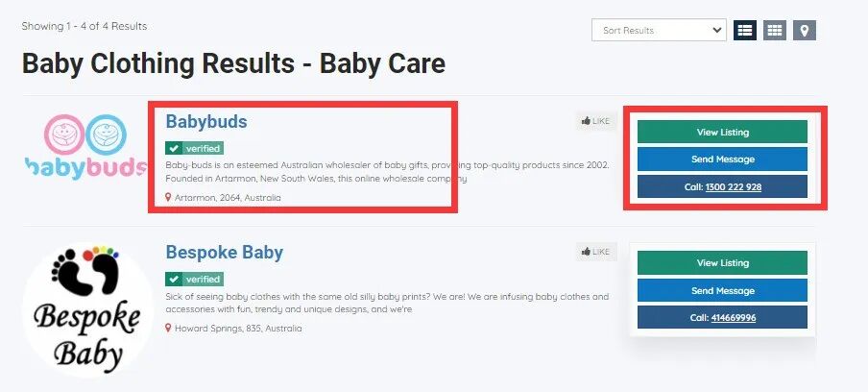Open the Babybuds title link
868x392 pixels.
[206, 122]
